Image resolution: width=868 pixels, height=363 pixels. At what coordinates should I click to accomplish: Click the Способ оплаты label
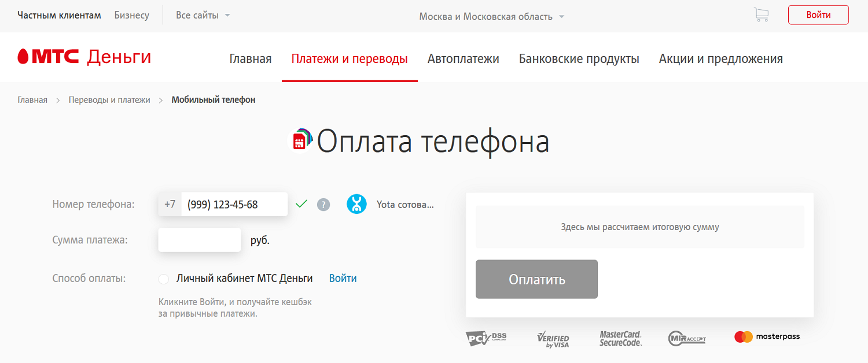tap(89, 278)
